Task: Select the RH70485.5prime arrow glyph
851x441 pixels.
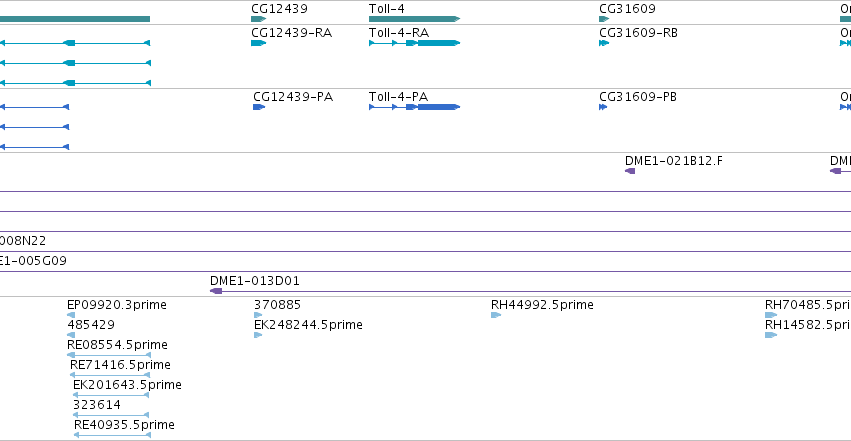Action: [771, 315]
